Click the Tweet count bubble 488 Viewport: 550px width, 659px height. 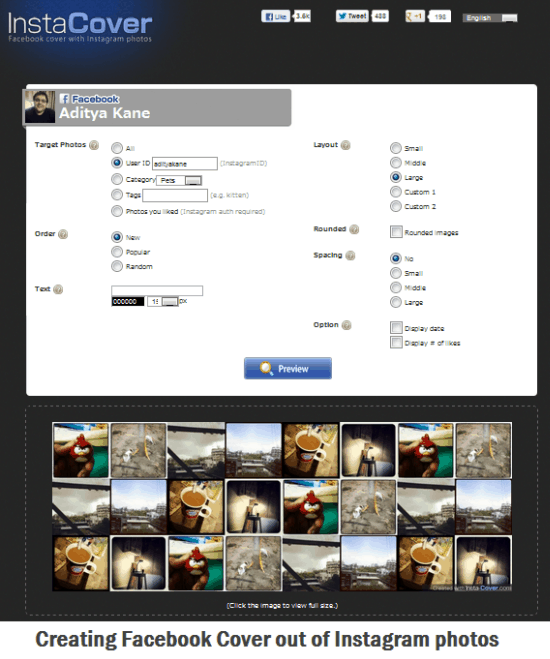(x=380, y=16)
